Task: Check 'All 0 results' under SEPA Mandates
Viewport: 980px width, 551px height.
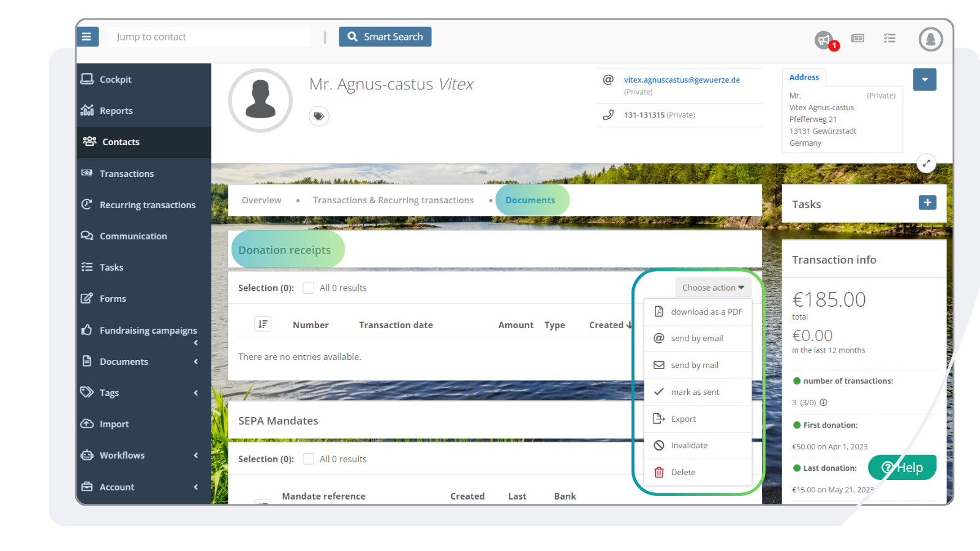Action: pos(308,459)
